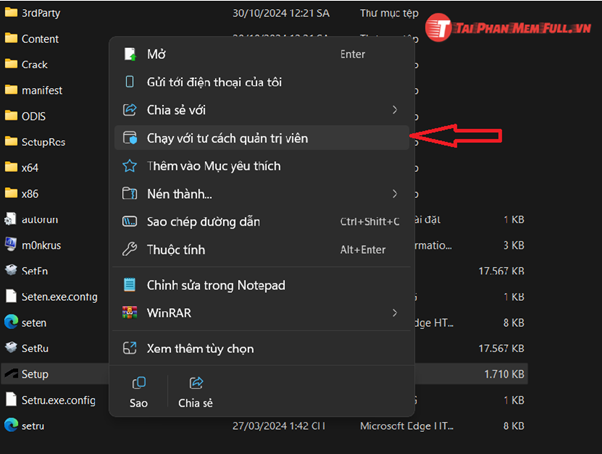Click the Mở icon in context menu
The image size is (602, 454).
pyautogui.click(x=129, y=54)
